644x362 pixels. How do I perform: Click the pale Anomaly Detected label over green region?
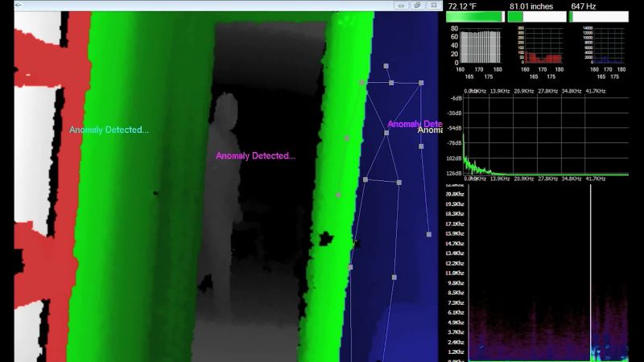[109, 130]
